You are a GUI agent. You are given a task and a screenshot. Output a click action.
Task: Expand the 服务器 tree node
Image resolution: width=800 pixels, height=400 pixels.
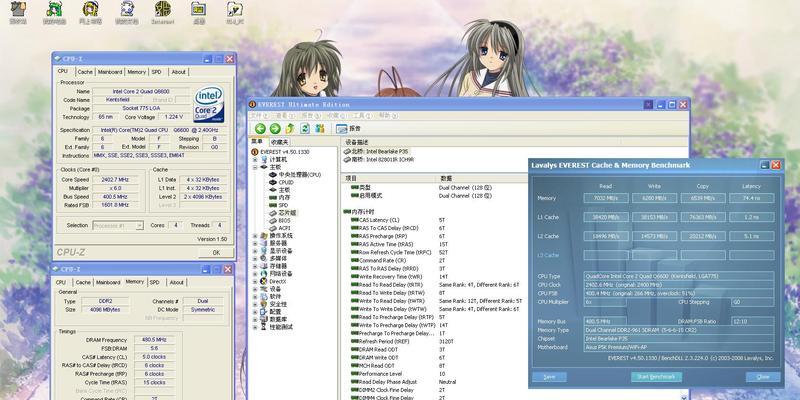[x=255, y=243]
